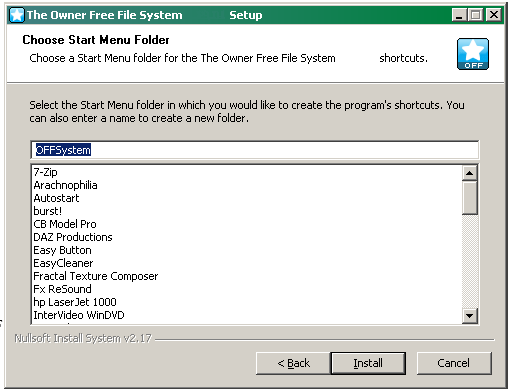Screen dimensions: 510x390
Task: Click the folder list scrollbar thumb
Action: point(470,198)
